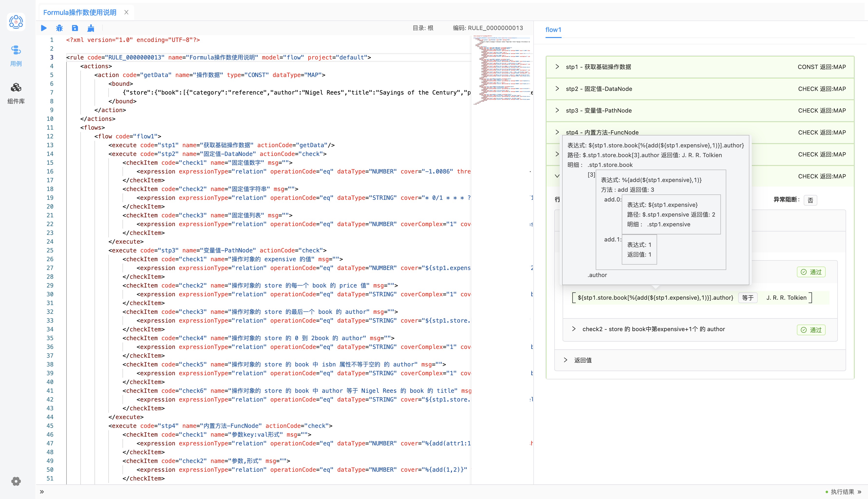Click line 13 execute stp1 code
868x499 pixels.
tap(221, 145)
